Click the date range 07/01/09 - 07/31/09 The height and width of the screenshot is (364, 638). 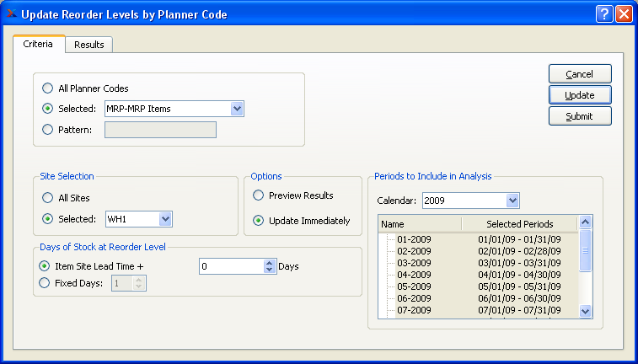520,310
